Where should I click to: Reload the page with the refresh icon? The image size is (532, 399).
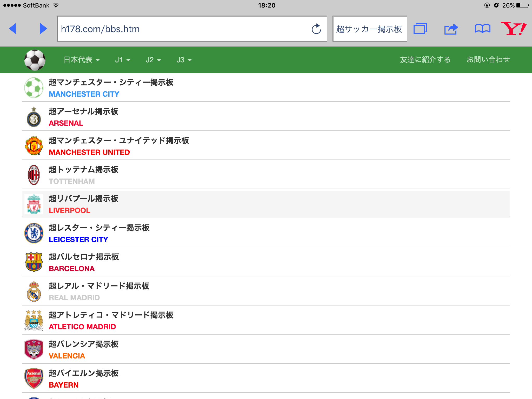[316, 29]
